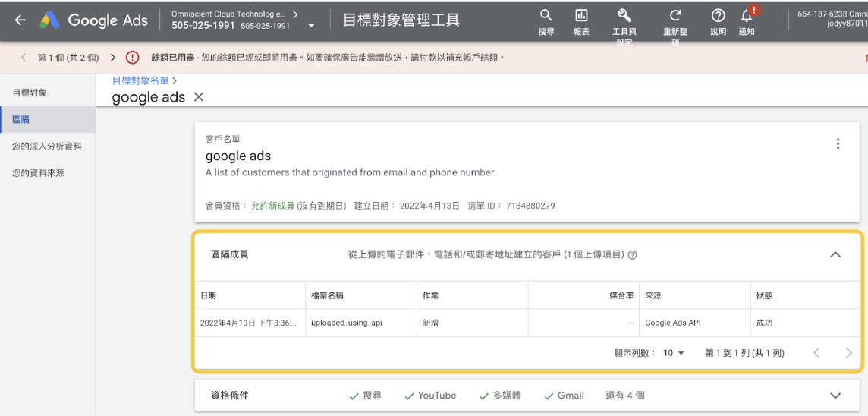The image size is (868, 416).
Task: Click the 目標對象名單 breadcrumb link
Action: pyautogui.click(x=140, y=80)
